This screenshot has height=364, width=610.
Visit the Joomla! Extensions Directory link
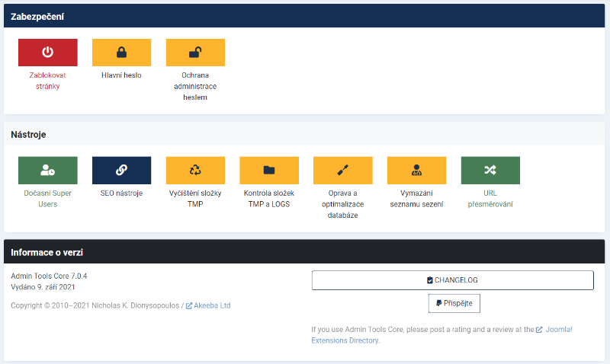coord(441,335)
